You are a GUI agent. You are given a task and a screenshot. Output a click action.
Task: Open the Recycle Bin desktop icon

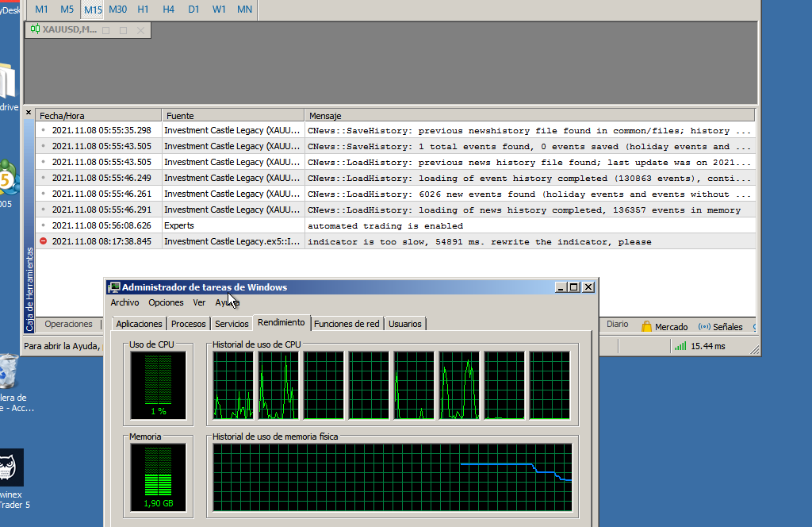tap(8, 370)
